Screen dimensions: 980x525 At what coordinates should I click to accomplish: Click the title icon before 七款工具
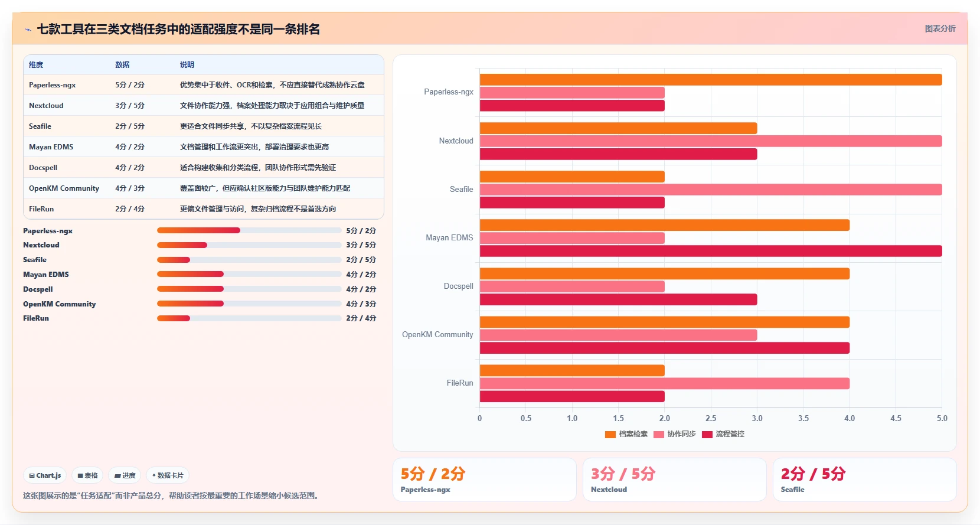point(28,30)
